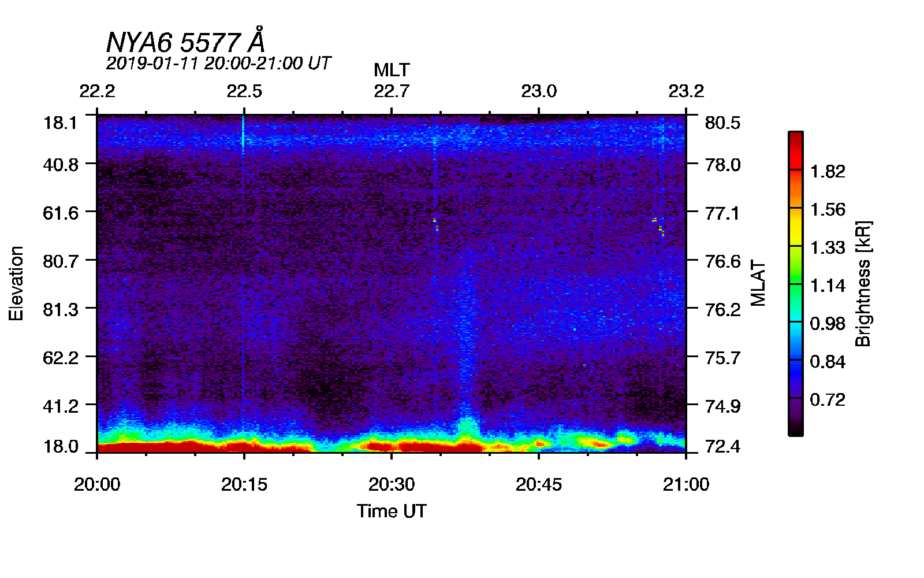The height and width of the screenshot is (578, 924).
Task: Click the MLT tick value '22.5'
Action: pos(244,91)
